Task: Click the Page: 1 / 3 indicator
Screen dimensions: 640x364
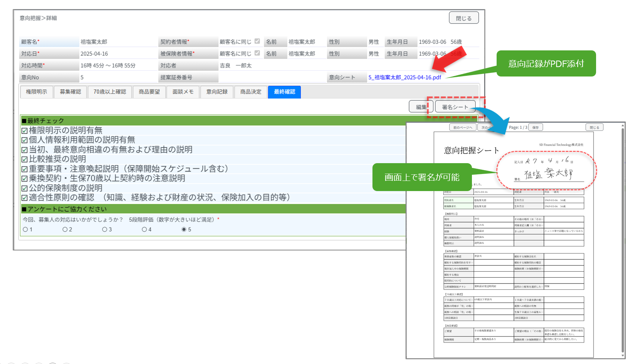Action: pyautogui.click(x=518, y=127)
